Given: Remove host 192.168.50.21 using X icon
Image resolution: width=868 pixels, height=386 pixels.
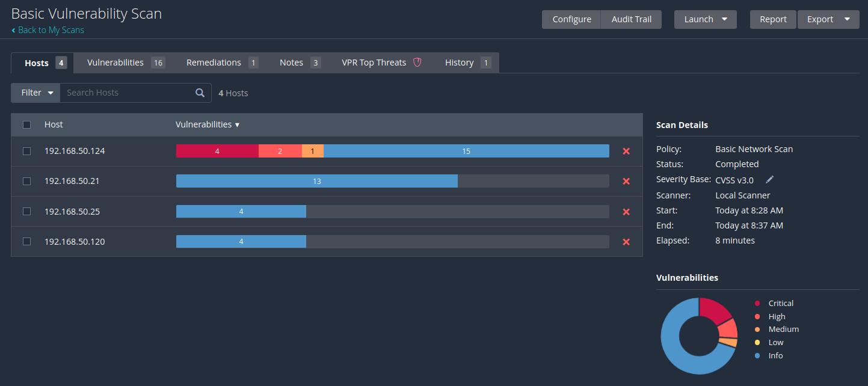Looking at the screenshot, I should point(626,182).
